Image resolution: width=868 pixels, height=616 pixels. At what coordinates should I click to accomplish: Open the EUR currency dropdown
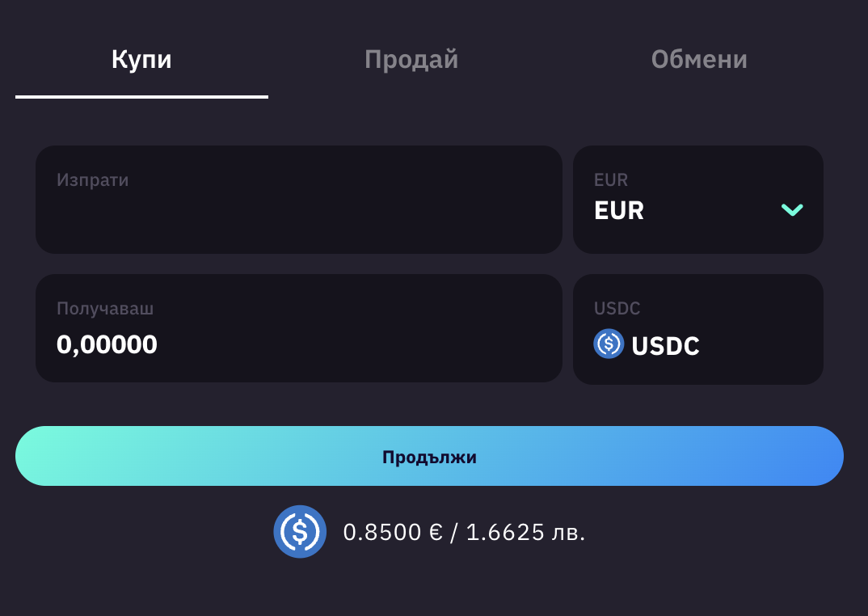(x=697, y=200)
